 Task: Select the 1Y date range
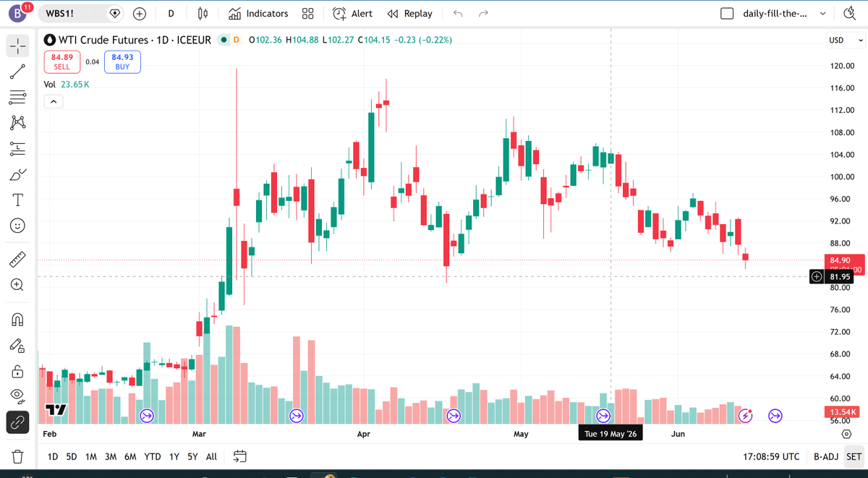click(174, 456)
